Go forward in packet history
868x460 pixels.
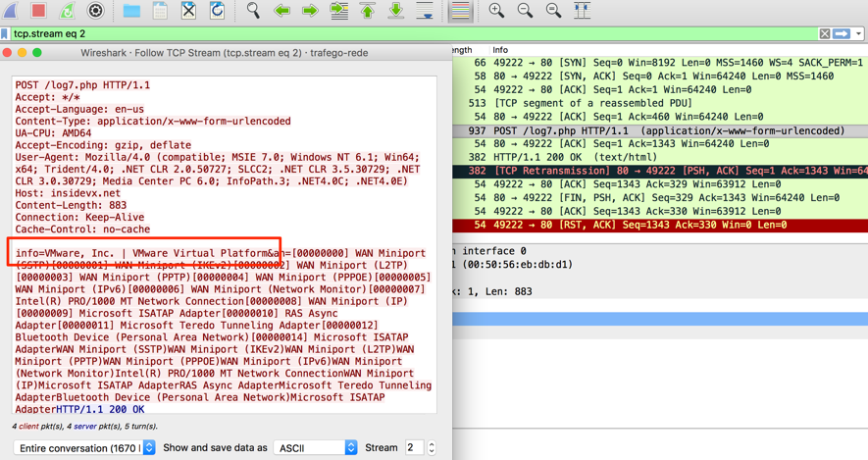(310, 10)
